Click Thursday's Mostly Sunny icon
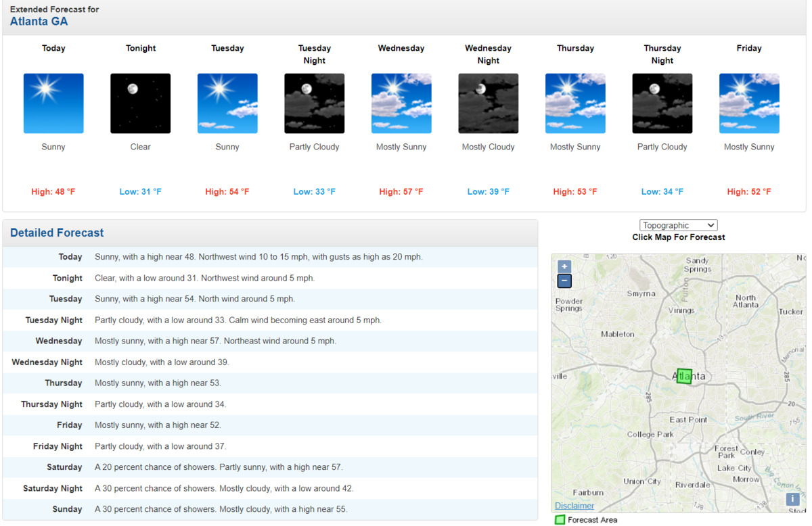Screen dimensions: 812x526 [575, 103]
